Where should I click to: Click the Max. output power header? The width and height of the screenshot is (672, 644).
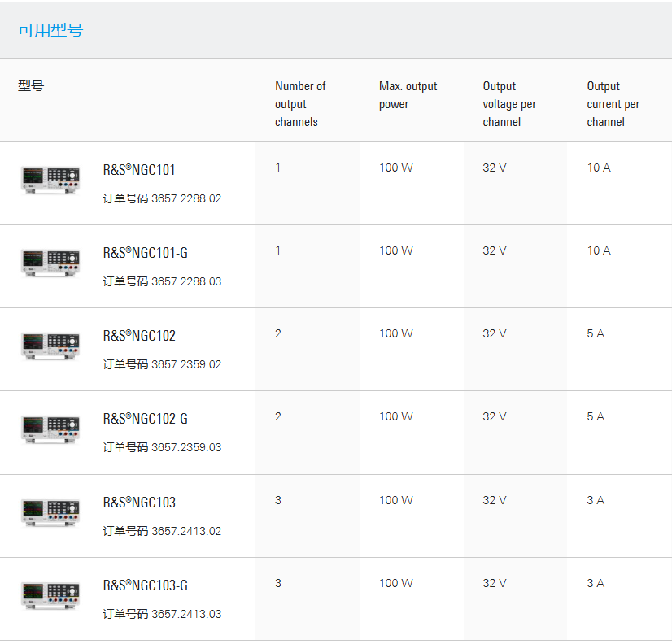coord(408,95)
